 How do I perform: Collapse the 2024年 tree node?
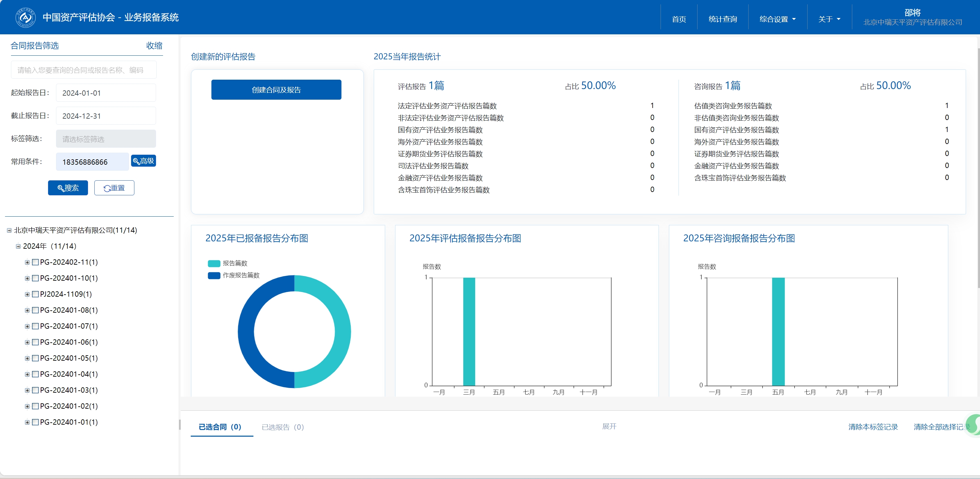coord(18,246)
